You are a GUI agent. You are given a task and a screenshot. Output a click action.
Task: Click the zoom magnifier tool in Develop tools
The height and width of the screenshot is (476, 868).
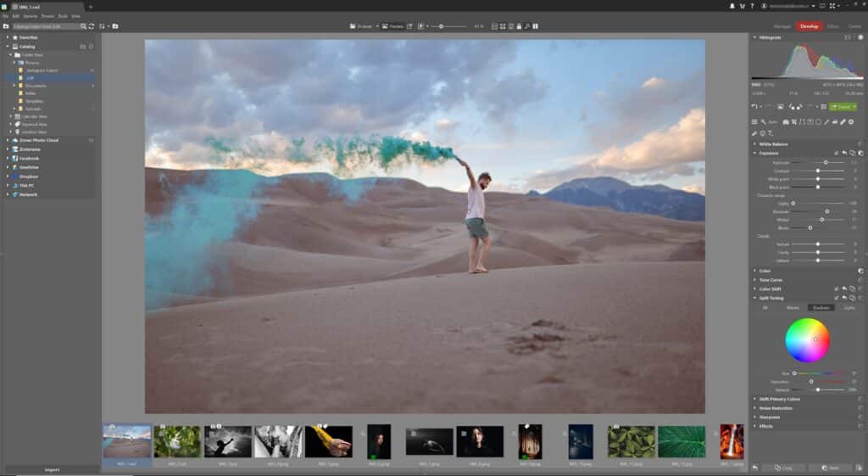(764, 122)
